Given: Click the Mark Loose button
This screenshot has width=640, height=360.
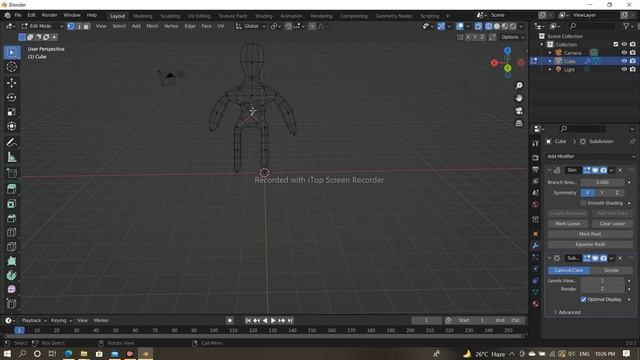Looking at the screenshot, I should click(568, 224).
